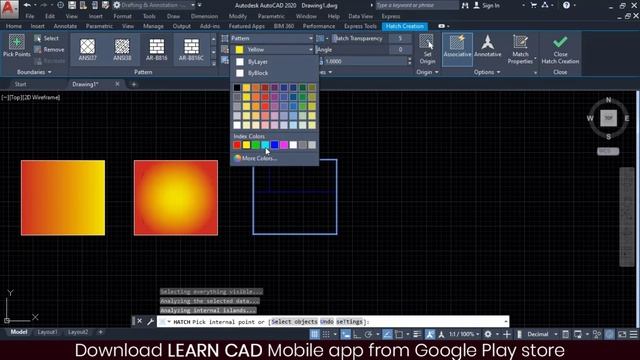The height and width of the screenshot is (360, 640).
Task: Open status bar customization menu icon
Action: 633,334
